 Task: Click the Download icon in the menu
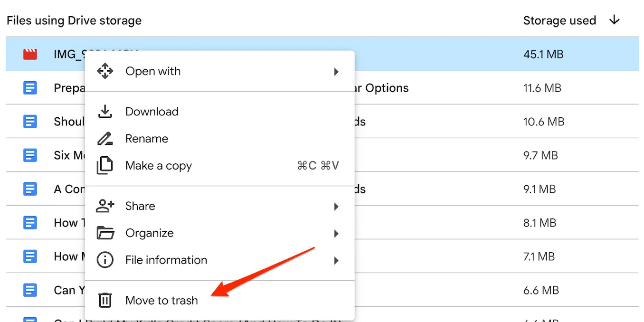(104, 111)
